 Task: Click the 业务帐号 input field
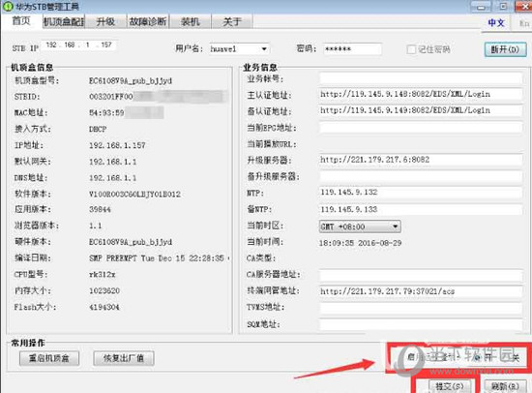tap(421, 78)
